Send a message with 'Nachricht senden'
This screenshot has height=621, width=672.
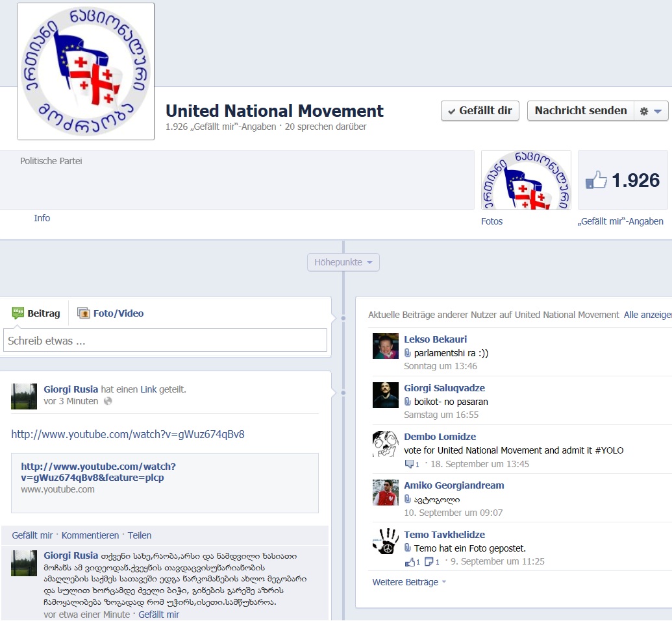tap(580, 111)
